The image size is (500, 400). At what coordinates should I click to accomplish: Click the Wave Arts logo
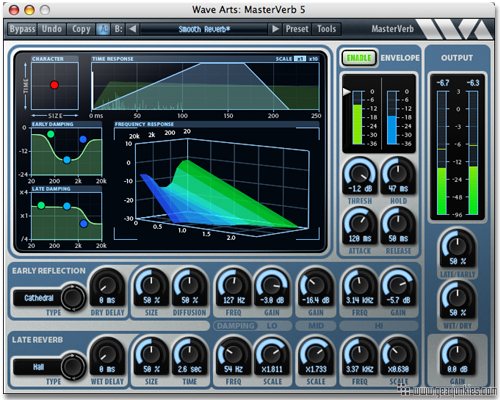(455, 29)
